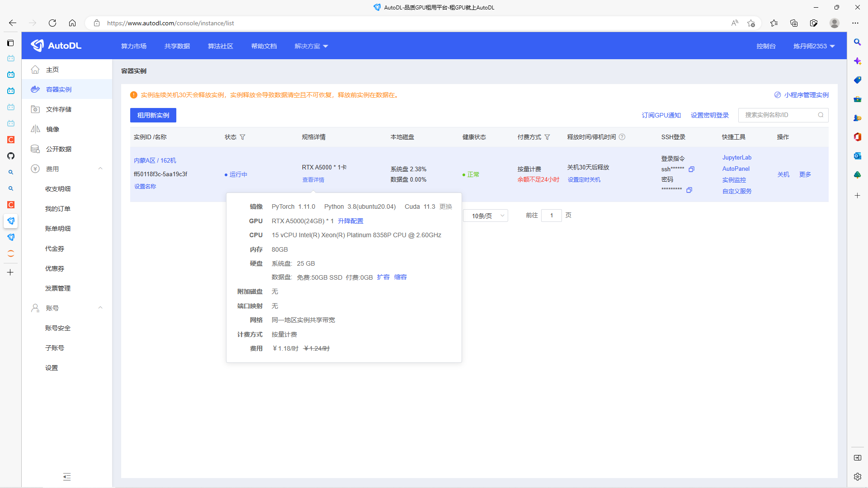Click the browser address bar URL

point(170,23)
